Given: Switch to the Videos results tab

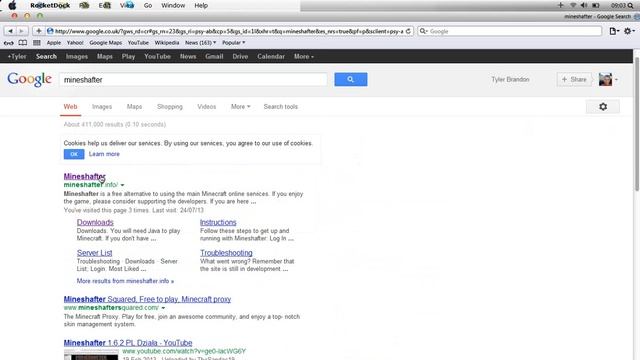Looking at the screenshot, I should tap(207, 107).
